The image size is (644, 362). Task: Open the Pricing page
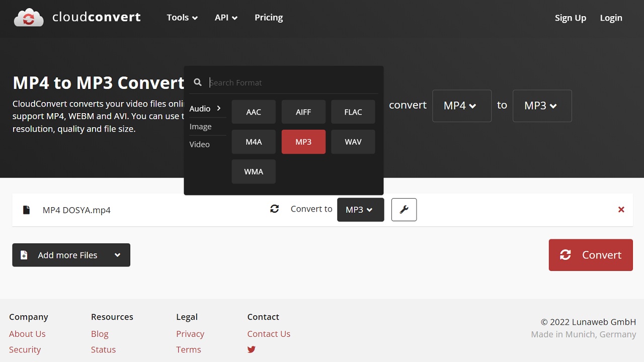pos(269,18)
